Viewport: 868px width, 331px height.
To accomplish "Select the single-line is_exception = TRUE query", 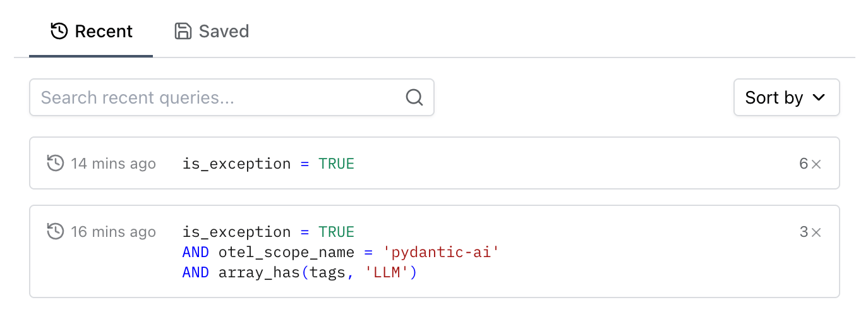I will (x=268, y=164).
